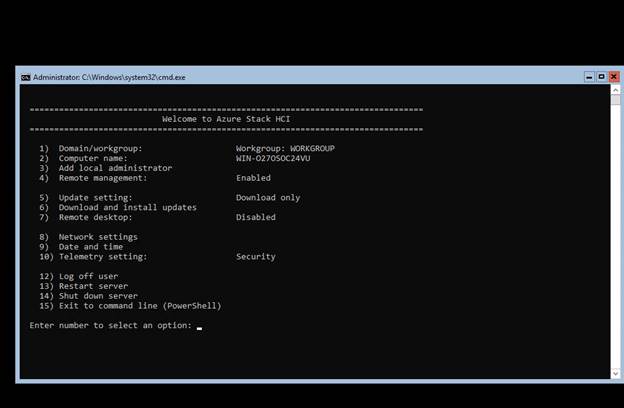The height and width of the screenshot is (408, 624).
Task: Click the 'Domain/workgroup:' option line
Action: [x=90, y=148]
